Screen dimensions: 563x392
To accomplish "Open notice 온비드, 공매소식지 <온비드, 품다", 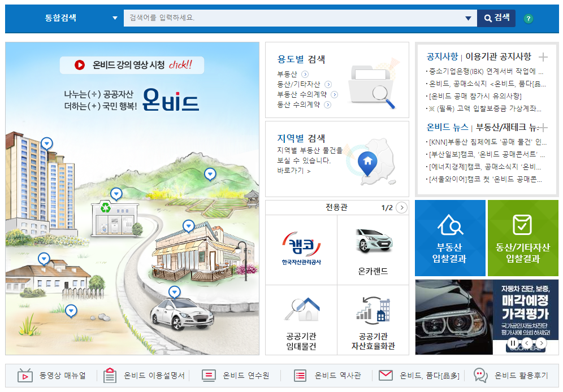I will coord(486,84).
